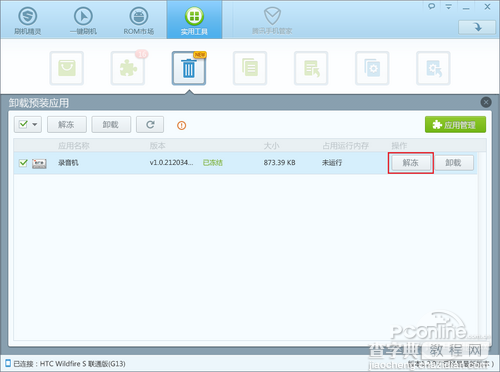This screenshot has height=372, width=500.
Task: Click the 873.39 KB size value
Action: click(279, 163)
